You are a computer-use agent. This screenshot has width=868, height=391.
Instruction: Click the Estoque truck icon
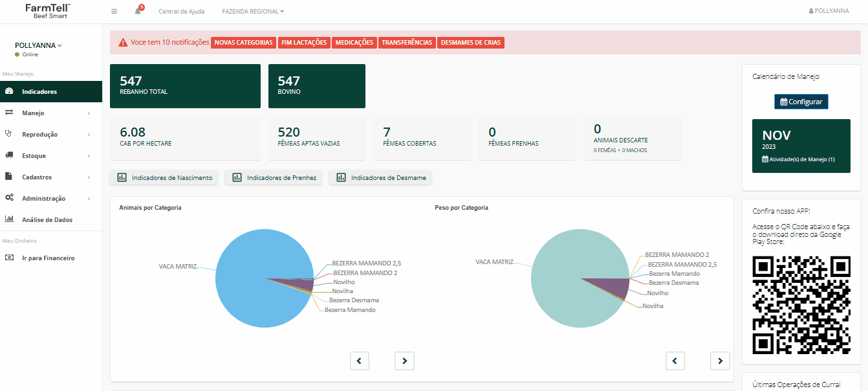tap(9, 155)
